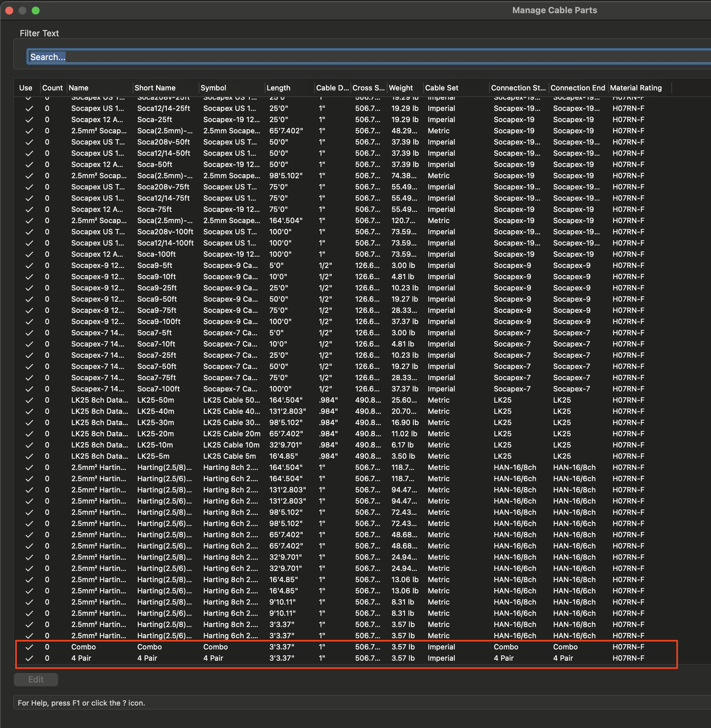This screenshot has height=728, width=711.
Task: Select the Soca9-100ft cable row
Action: click(x=159, y=321)
